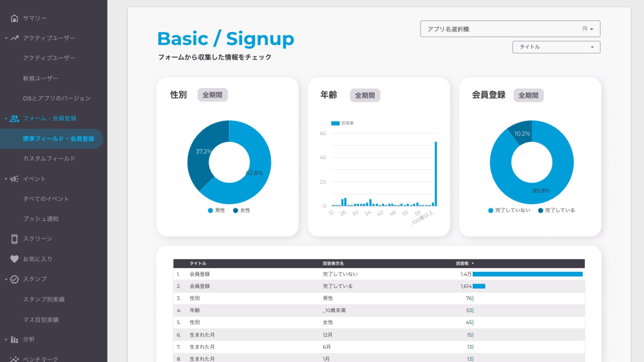Viewport: 644px width, 362px height.
Task: Click the 12月 cell in row 6
Action: pos(327,335)
